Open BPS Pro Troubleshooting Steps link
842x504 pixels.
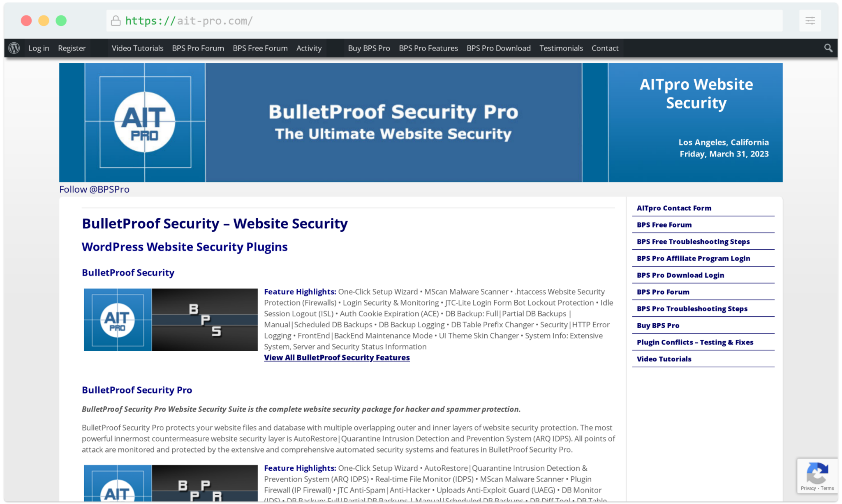pyautogui.click(x=692, y=309)
